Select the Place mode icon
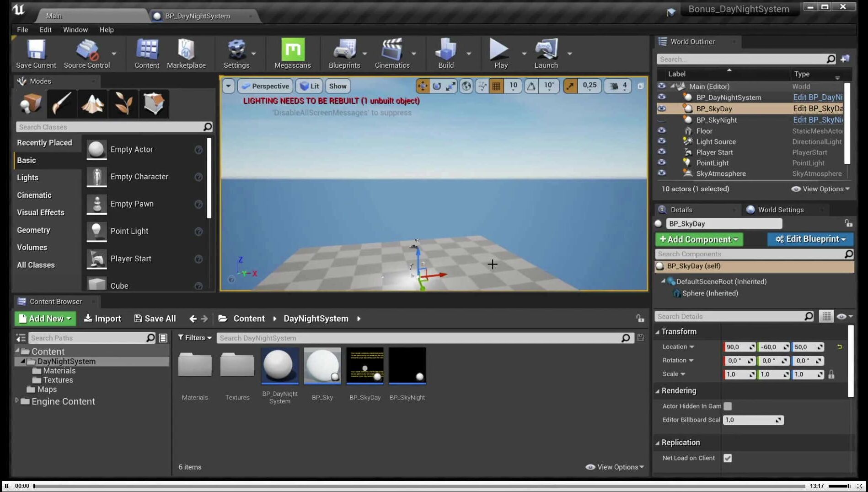Viewport: 868px width, 492px height. [x=31, y=104]
